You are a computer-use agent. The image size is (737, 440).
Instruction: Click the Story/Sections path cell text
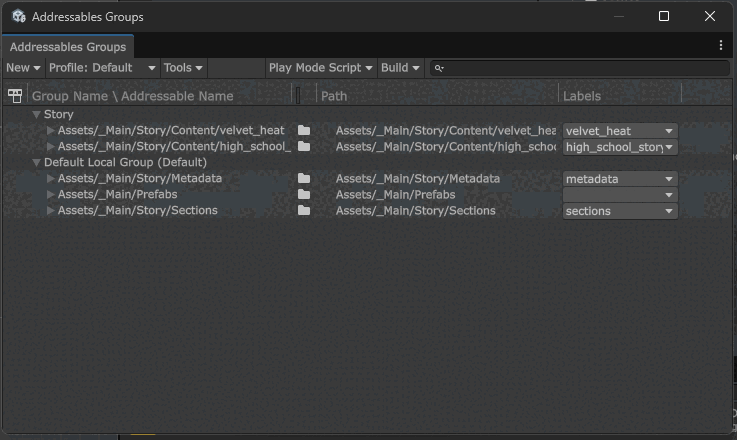416,211
